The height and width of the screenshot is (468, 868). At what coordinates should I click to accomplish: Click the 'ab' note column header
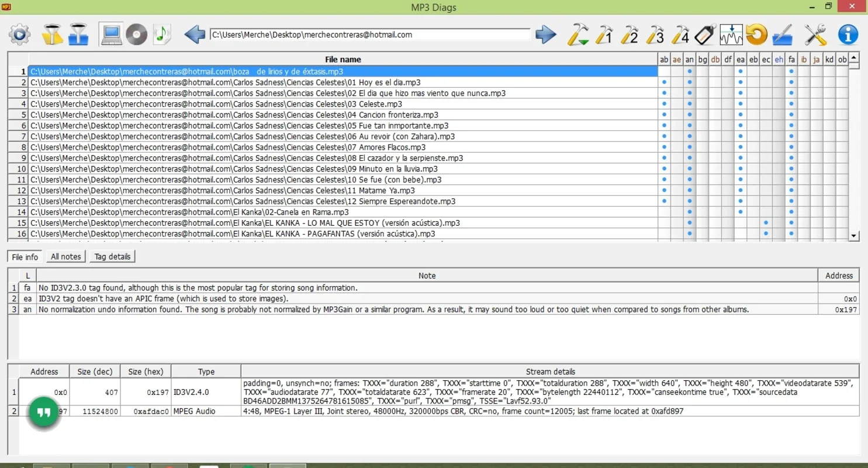pyautogui.click(x=664, y=59)
